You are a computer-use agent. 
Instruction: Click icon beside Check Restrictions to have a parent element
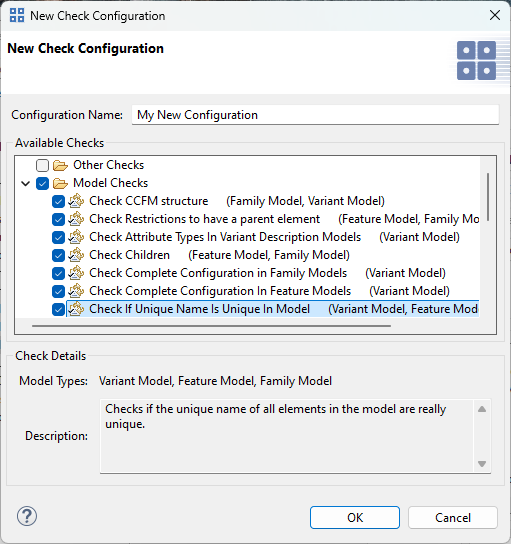click(x=76, y=219)
